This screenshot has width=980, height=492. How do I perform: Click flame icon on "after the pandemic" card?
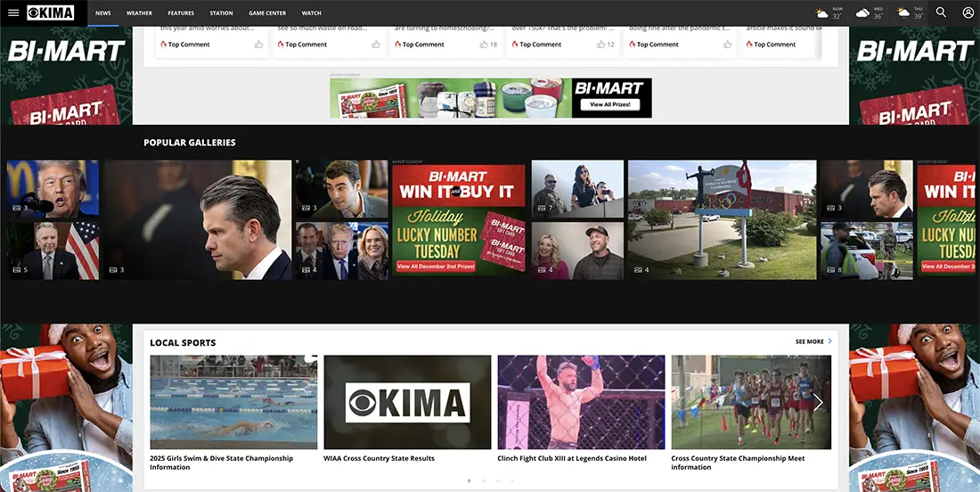point(633,45)
